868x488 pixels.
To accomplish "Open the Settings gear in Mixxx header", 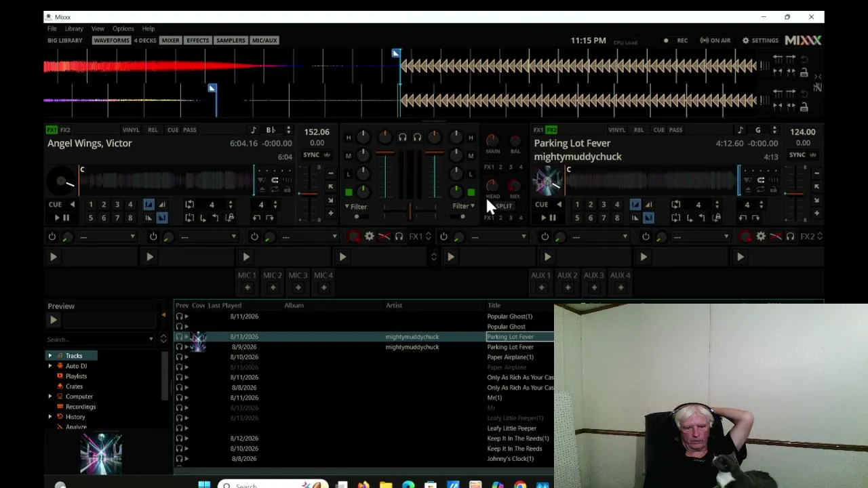I will click(760, 41).
